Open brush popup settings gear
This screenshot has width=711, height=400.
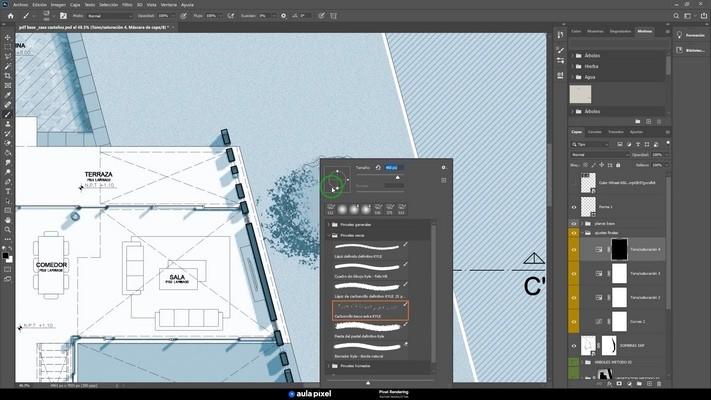(x=443, y=167)
